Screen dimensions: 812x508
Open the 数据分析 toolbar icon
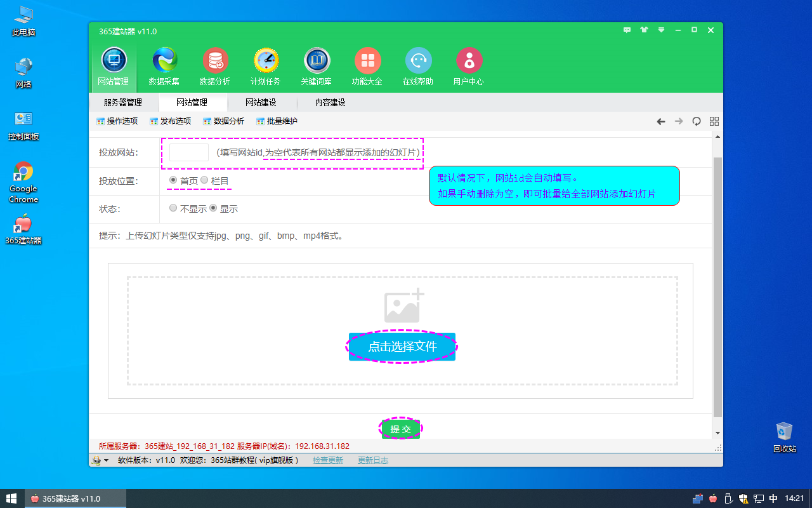pyautogui.click(x=215, y=67)
